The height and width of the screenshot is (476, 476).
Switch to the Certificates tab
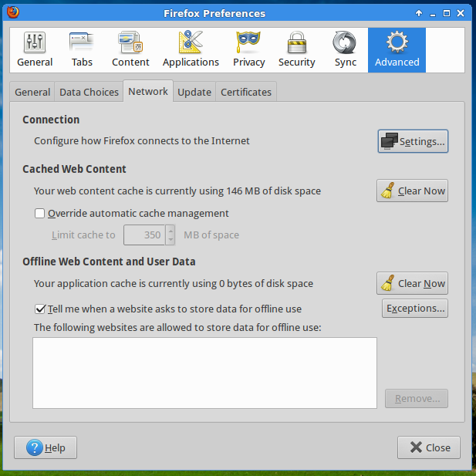tap(246, 93)
